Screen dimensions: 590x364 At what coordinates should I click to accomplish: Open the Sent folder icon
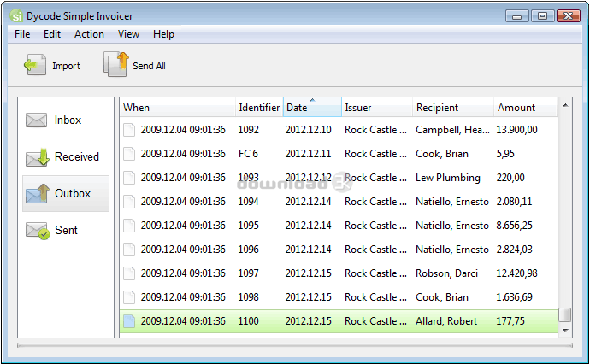pyautogui.click(x=37, y=231)
